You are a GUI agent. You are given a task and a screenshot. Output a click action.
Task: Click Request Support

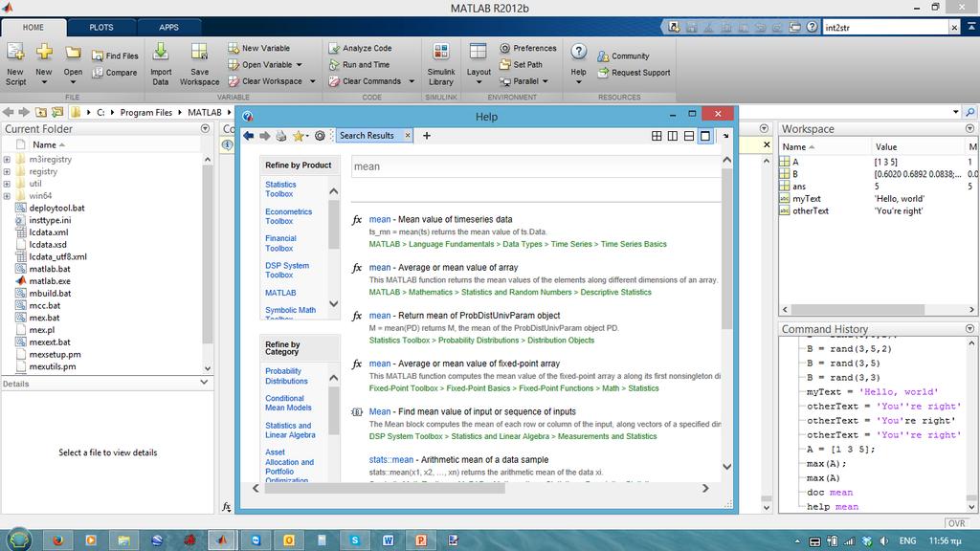click(634, 73)
